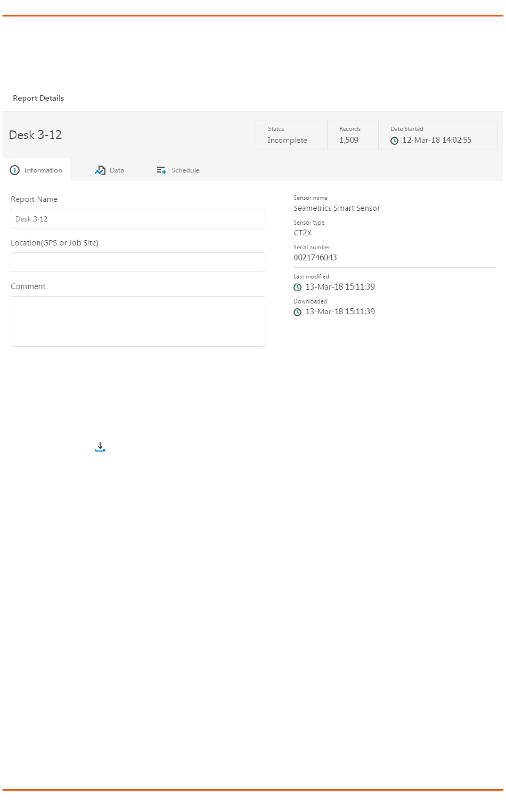This screenshot has height=812, width=506.
Task: Click the download arrow icon
Action: click(x=100, y=447)
